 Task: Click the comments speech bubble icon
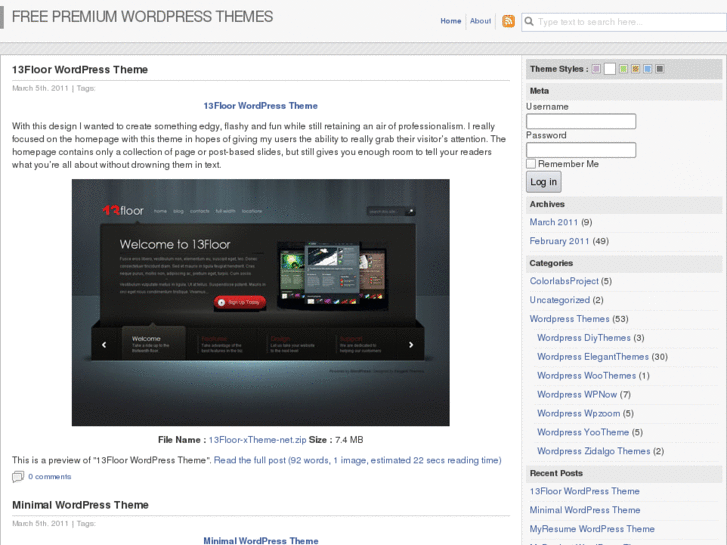point(18,476)
